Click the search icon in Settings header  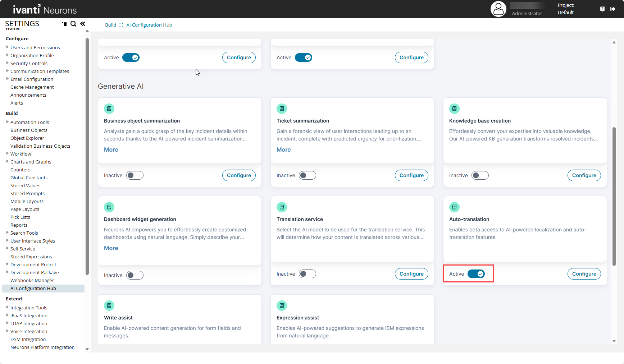click(73, 24)
